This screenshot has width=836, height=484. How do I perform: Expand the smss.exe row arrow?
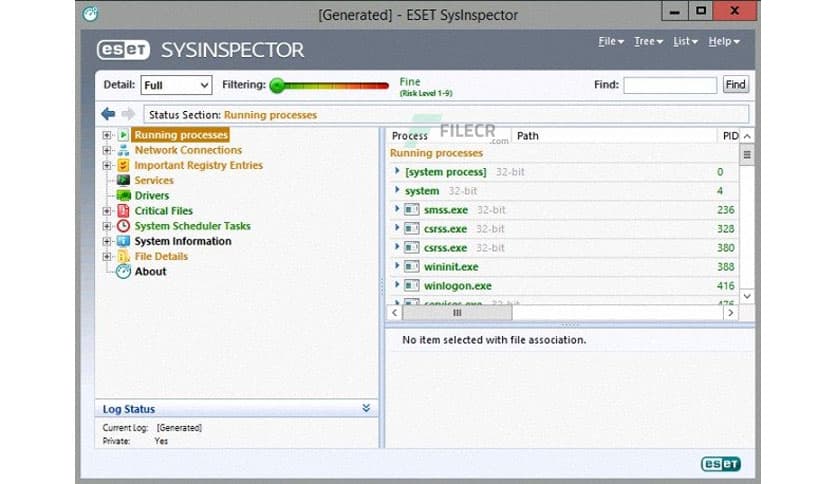[397, 209]
